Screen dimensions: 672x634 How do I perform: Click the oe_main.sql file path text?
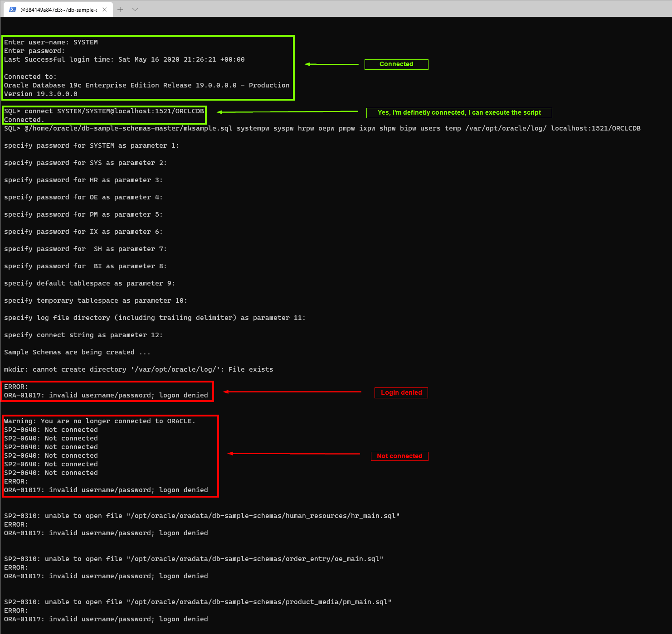[x=193, y=558]
